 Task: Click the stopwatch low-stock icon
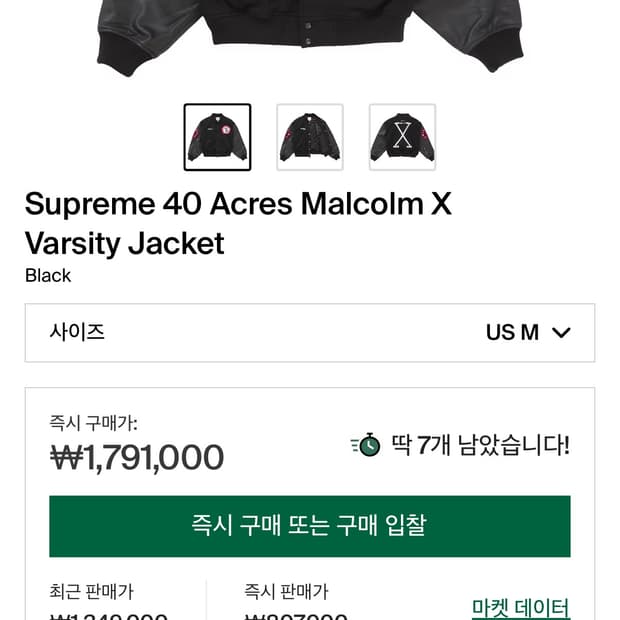(365, 445)
